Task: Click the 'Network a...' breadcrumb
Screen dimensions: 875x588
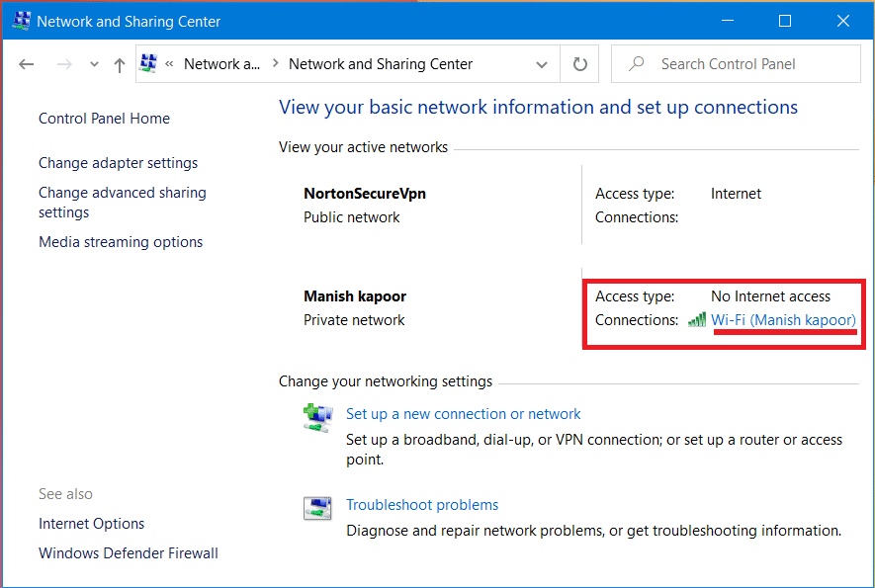Action: [221, 64]
